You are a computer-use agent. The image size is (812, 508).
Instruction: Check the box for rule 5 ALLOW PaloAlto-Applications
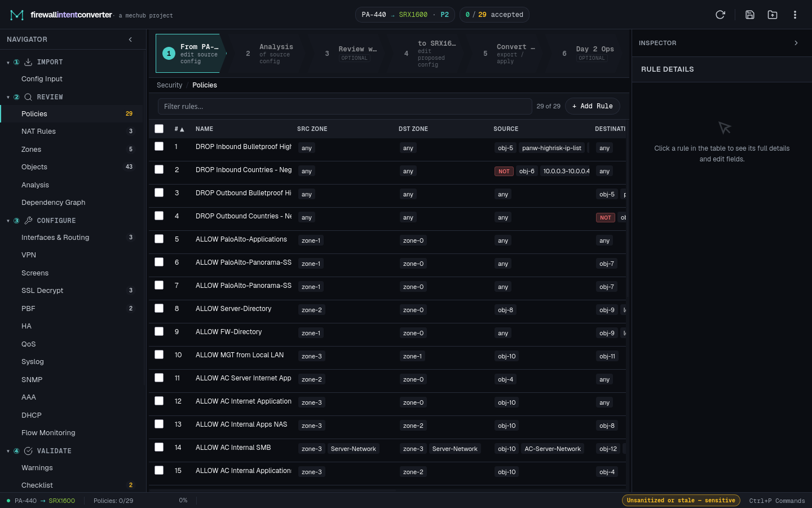(159, 239)
